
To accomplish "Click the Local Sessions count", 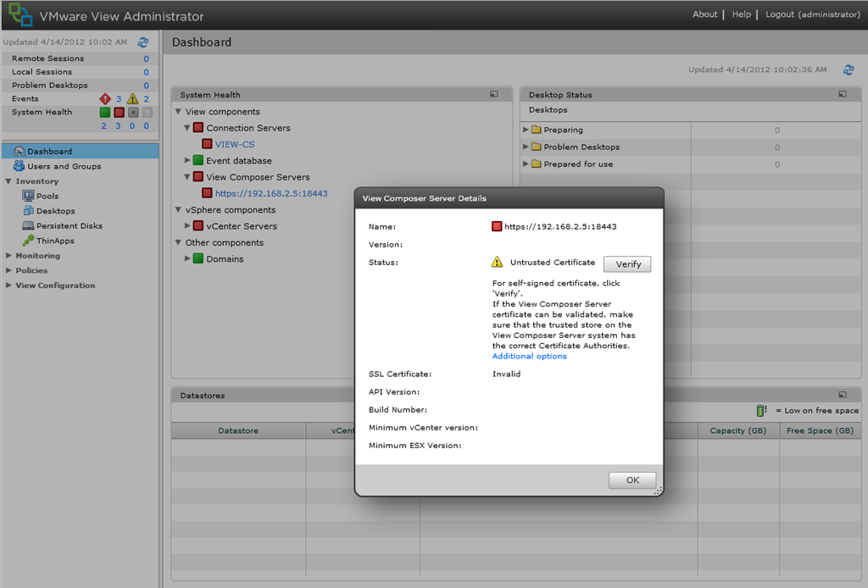I will pyautogui.click(x=146, y=73).
